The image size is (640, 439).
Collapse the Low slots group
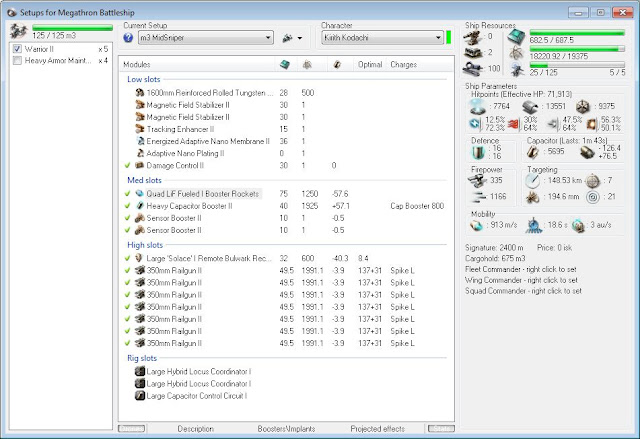144,79
